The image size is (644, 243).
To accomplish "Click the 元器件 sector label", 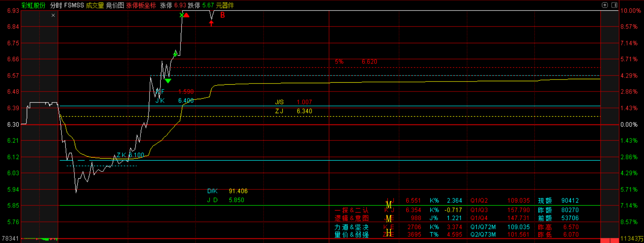I will click(x=225, y=5).
